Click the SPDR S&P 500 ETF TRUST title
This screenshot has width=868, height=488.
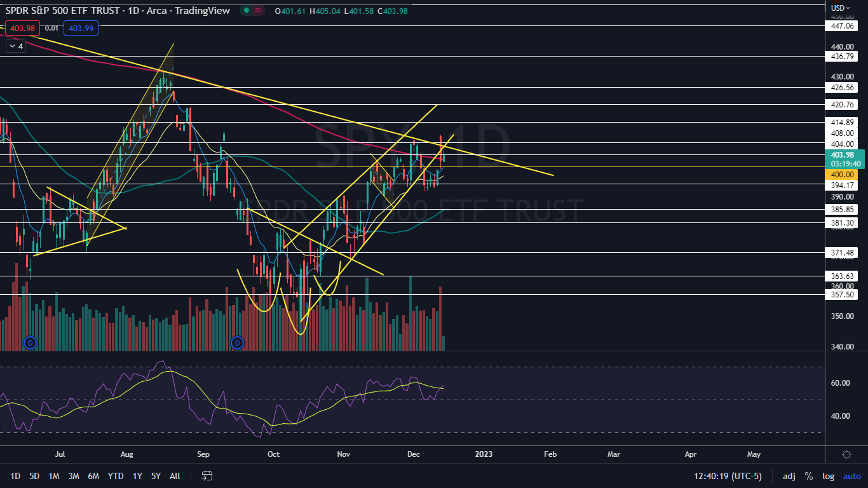pyautogui.click(x=72, y=11)
